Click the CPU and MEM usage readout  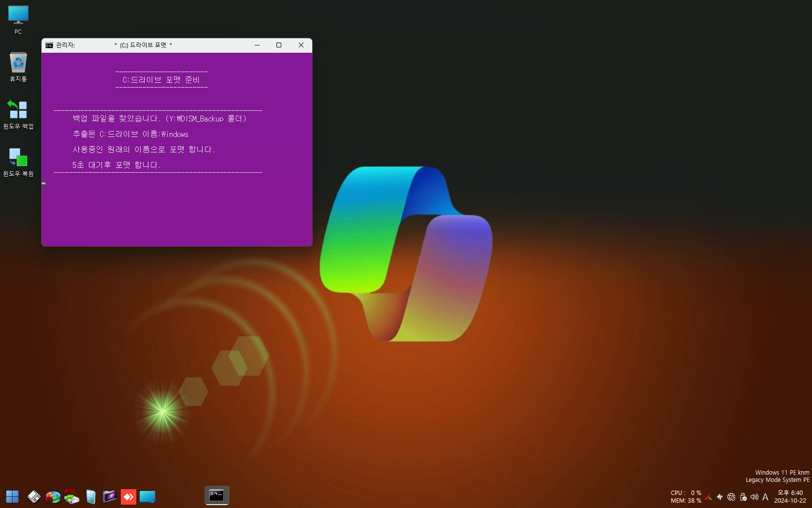[686, 497]
